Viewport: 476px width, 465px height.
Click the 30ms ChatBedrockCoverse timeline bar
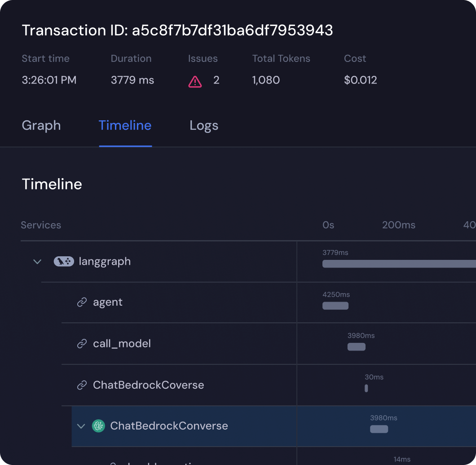coord(366,388)
